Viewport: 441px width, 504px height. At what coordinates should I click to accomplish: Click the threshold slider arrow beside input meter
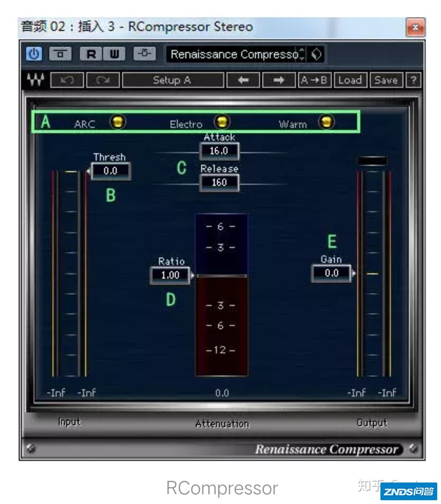pos(88,171)
